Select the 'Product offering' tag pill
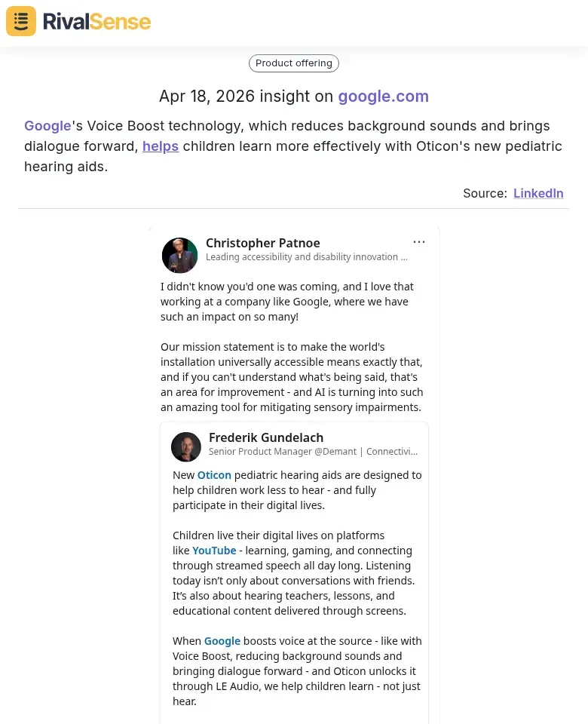Screen dimensions: 588x724 coord(294,63)
